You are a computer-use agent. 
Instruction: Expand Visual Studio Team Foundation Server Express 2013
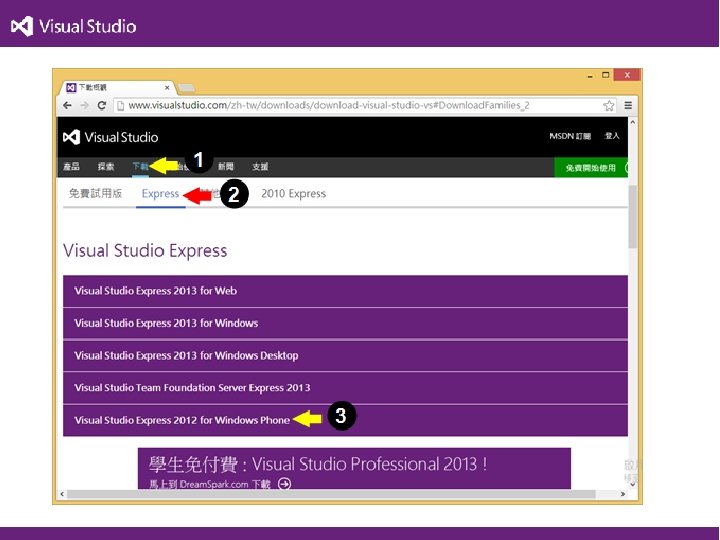345,388
